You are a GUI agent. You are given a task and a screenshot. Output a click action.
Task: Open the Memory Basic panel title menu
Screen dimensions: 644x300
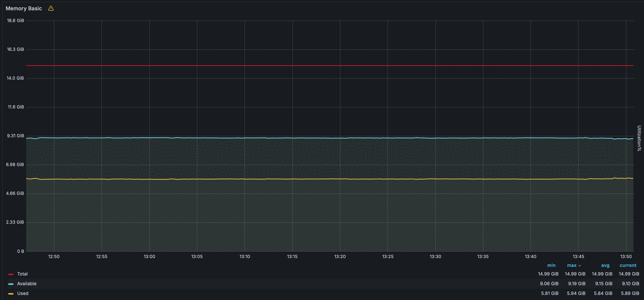point(24,8)
